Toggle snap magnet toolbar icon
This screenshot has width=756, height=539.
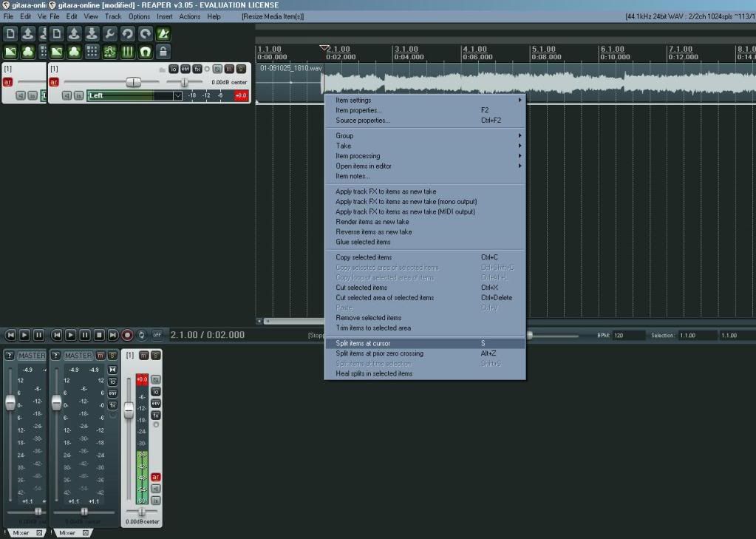[x=145, y=51]
